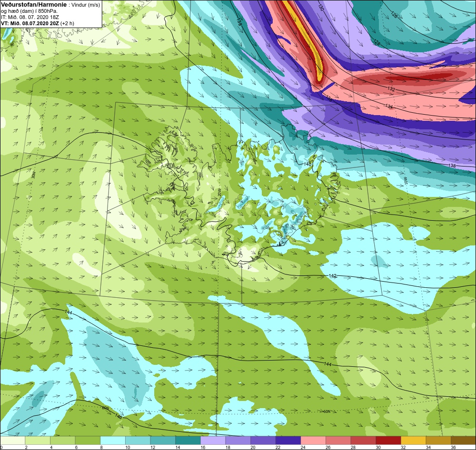Viewport: 476px width, 450px height.
Task: Click the legend tick number 20
Action: pos(253,447)
